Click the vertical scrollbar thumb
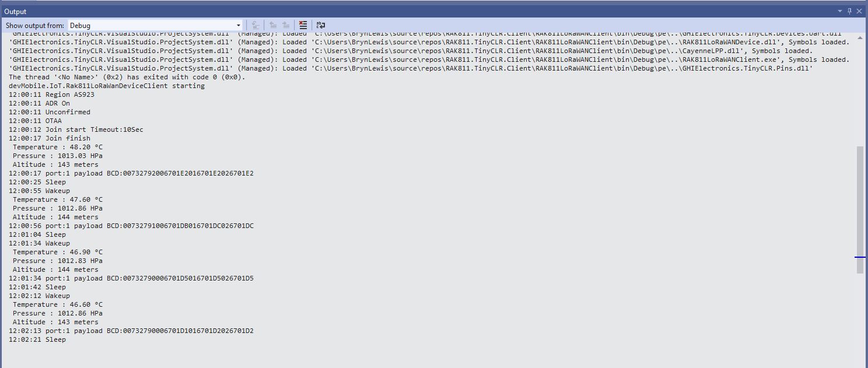 coord(860,209)
